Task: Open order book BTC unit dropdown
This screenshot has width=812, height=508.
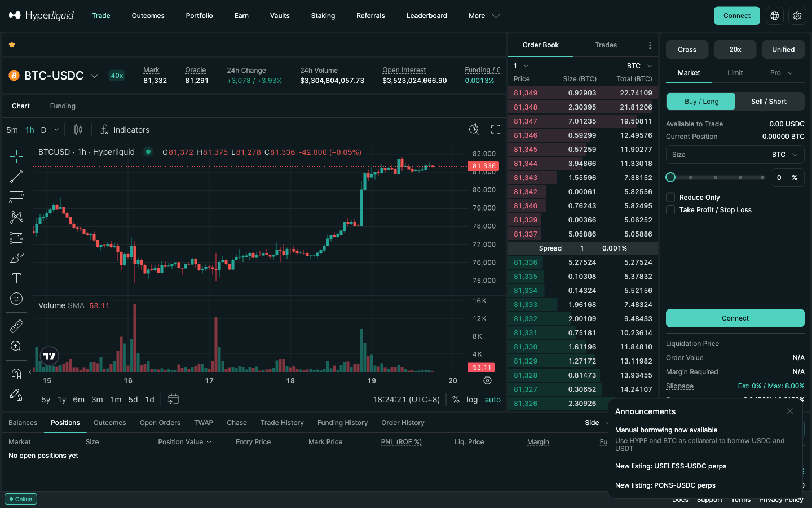Action: pos(639,66)
